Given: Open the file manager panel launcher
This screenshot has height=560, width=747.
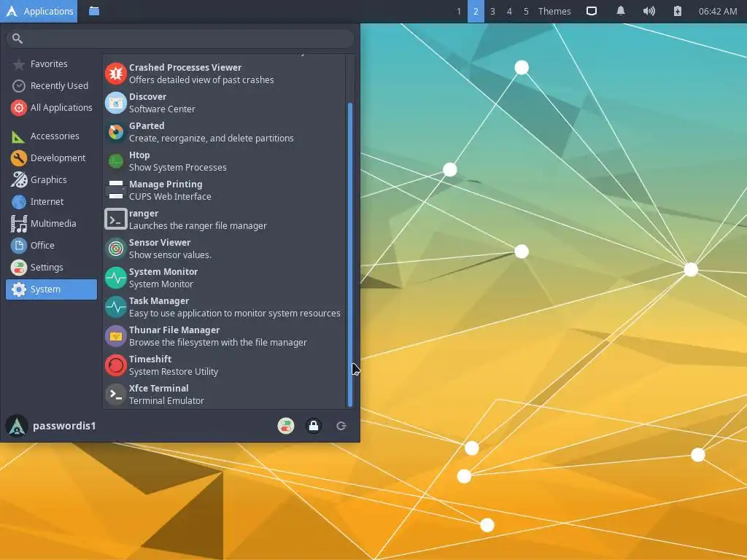Looking at the screenshot, I should [94, 11].
